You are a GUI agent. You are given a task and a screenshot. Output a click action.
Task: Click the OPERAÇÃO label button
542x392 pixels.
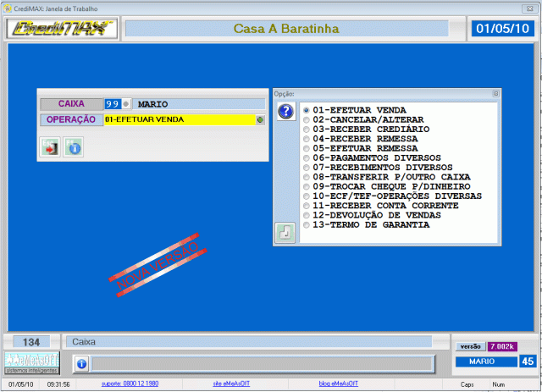(70, 120)
